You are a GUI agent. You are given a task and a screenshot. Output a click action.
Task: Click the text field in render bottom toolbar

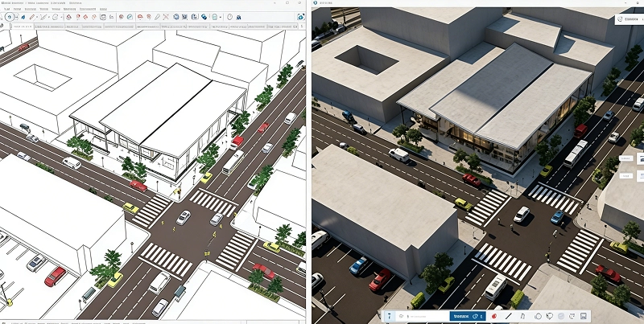click(423, 316)
